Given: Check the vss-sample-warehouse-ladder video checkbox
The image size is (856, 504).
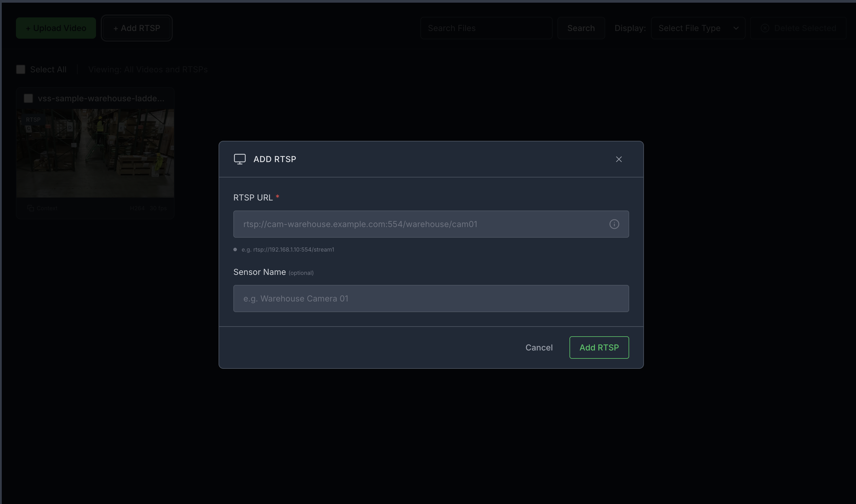Looking at the screenshot, I should pos(28,99).
